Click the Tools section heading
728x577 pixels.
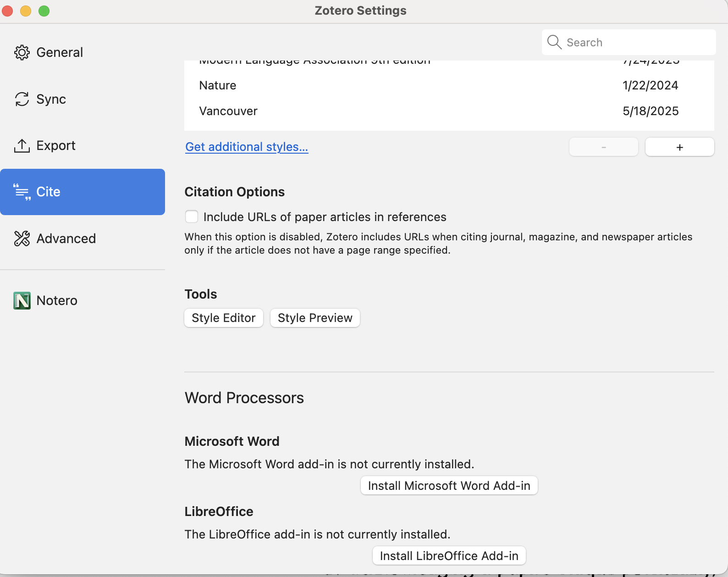pos(201,294)
